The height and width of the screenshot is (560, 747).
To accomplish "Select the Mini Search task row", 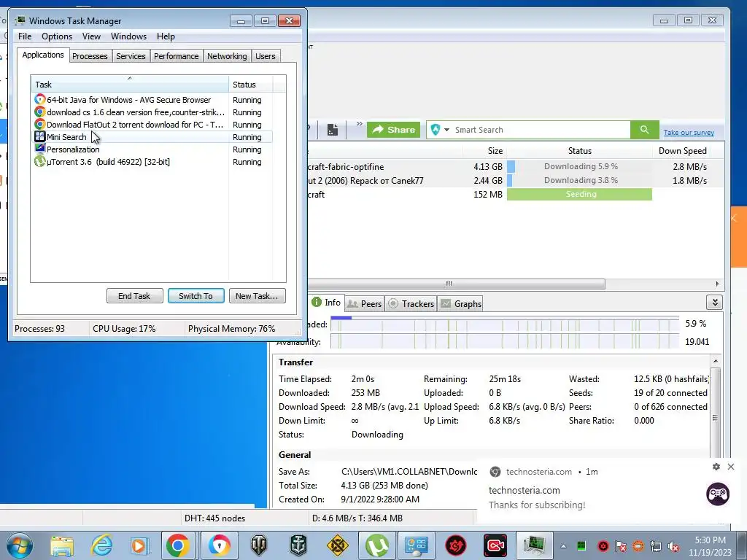I will point(152,137).
